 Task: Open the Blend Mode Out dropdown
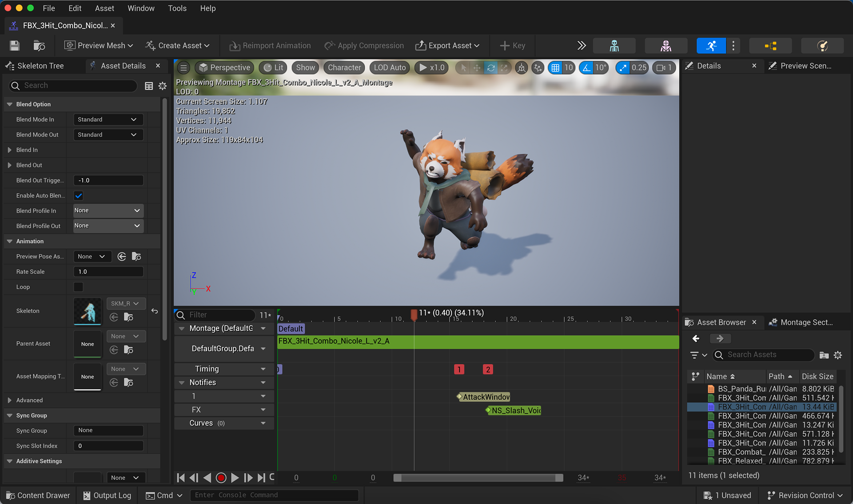pyautogui.click(x=108, y=135)
